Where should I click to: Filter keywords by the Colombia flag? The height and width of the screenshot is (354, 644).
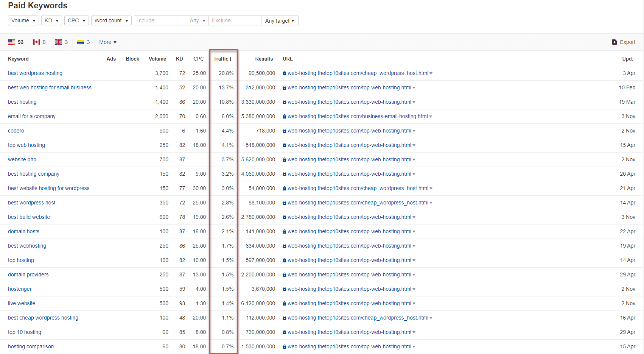point(81,42)
